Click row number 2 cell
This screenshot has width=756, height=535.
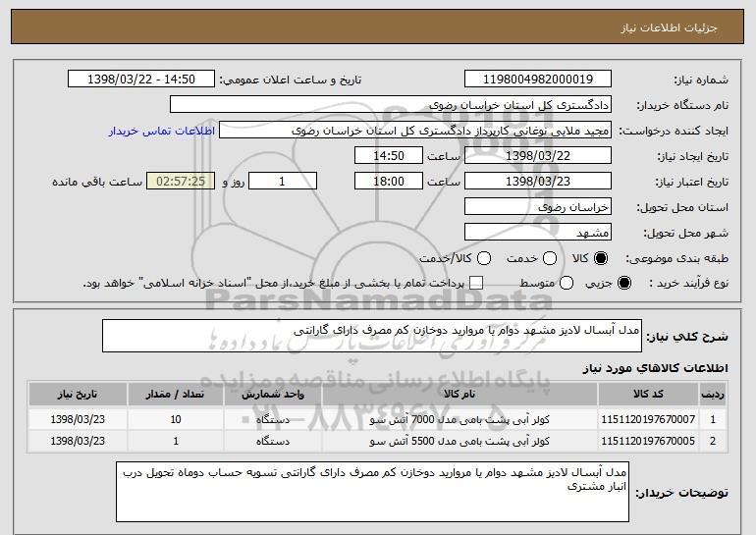point(713,441)
